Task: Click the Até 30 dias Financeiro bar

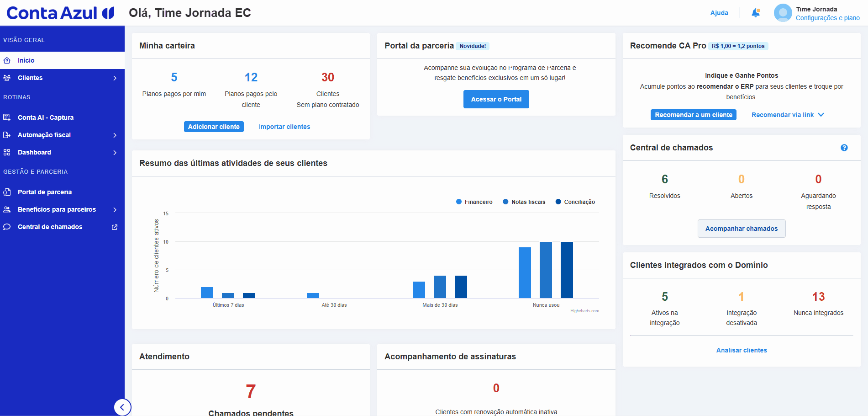Action: [313, 295]
